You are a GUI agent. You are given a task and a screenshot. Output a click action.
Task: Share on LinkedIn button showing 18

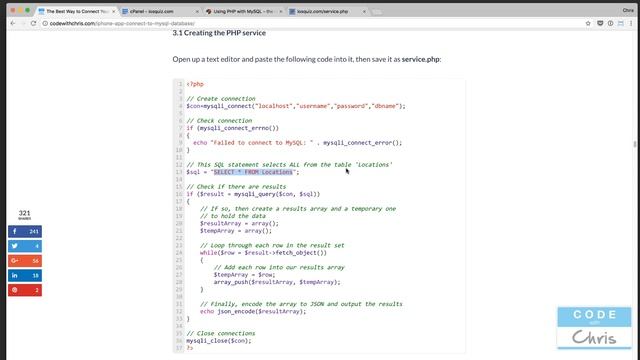coord(25,276)
